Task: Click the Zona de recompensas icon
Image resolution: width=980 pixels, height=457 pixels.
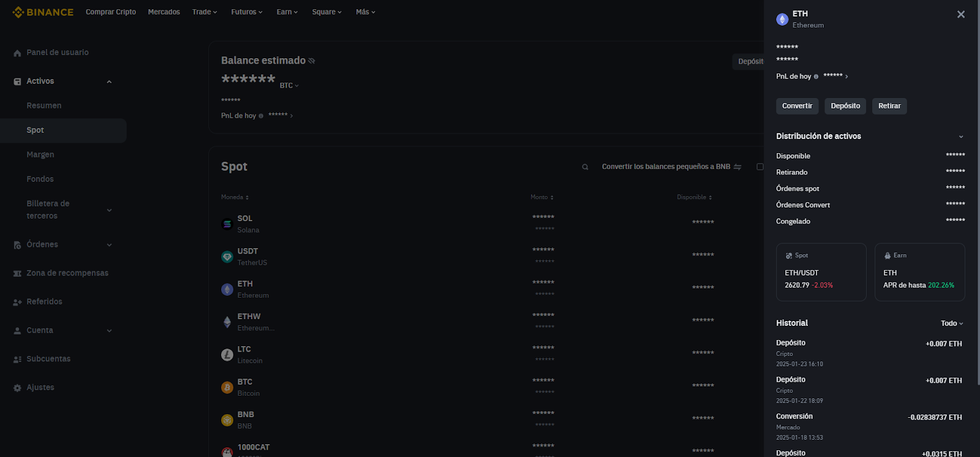Action: (17, 273)
